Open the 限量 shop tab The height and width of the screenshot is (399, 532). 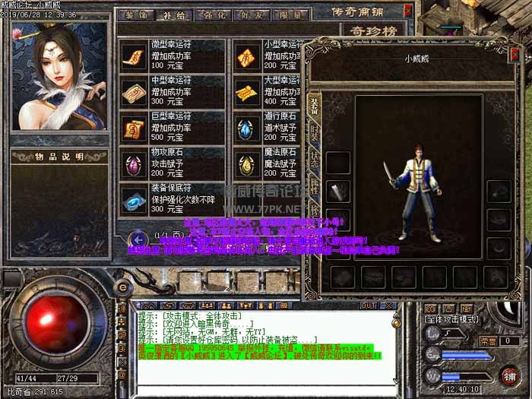(291, 15)
